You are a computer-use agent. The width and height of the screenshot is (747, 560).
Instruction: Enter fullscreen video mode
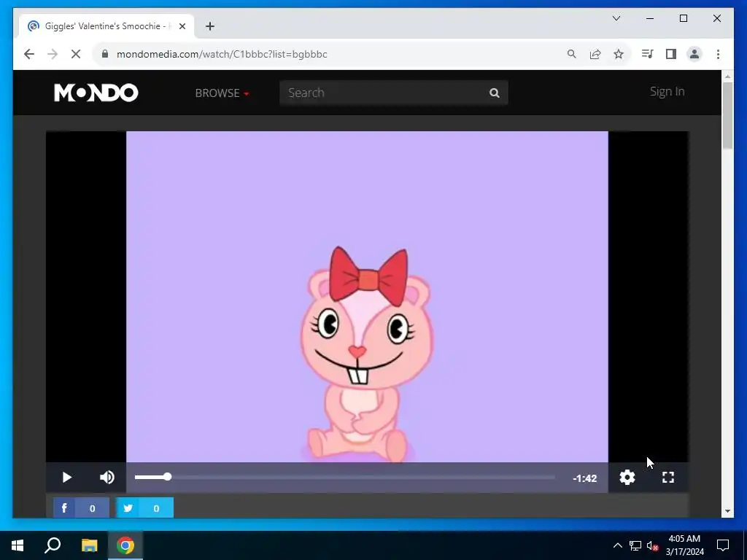point(668,477)
